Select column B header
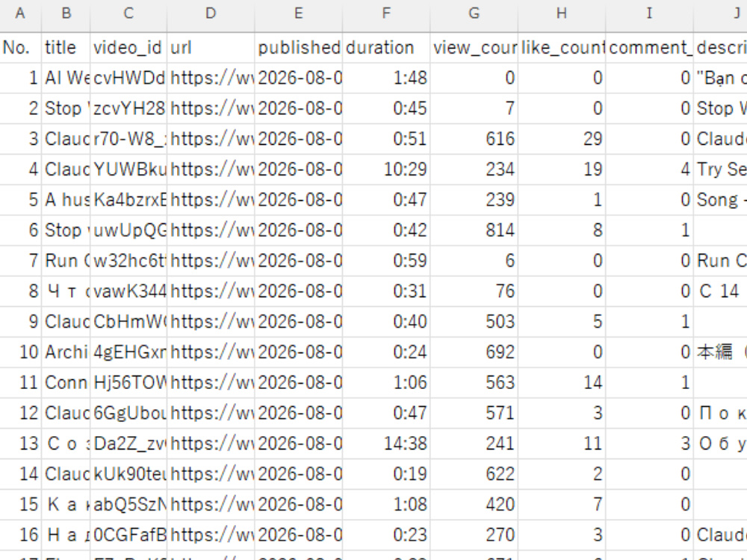This screenshot has width=747, height=560. 66,13
